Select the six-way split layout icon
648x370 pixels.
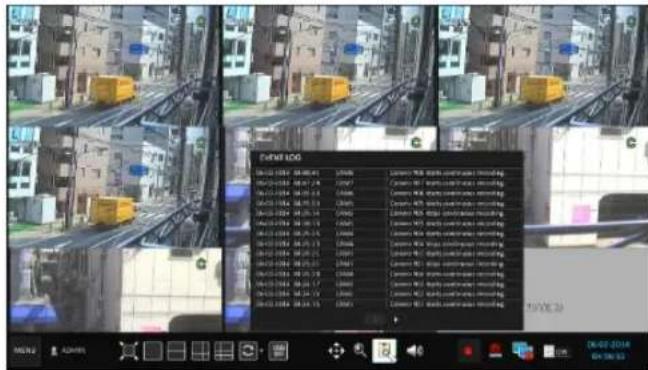click(x=224, y=351)
